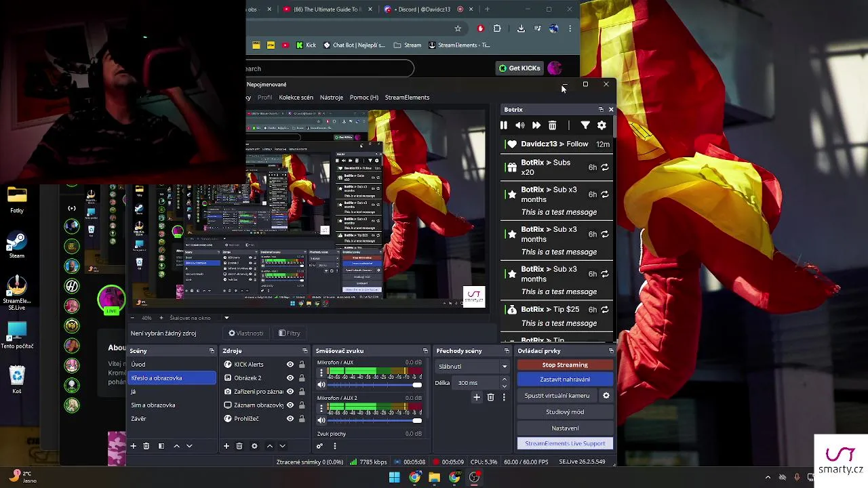This screenshot has height=488, width=868.
Task: Delete the selected scene using the trash icon
Action: point(146,446)
